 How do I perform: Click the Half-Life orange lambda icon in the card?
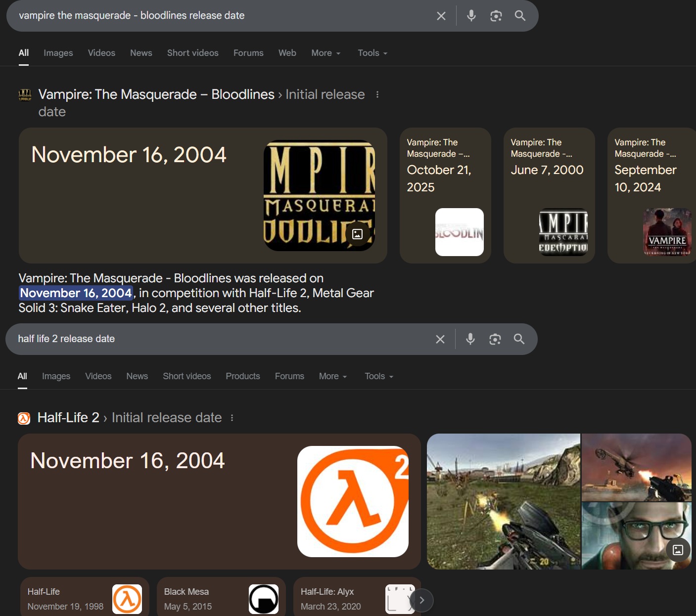tap(127, 599)
